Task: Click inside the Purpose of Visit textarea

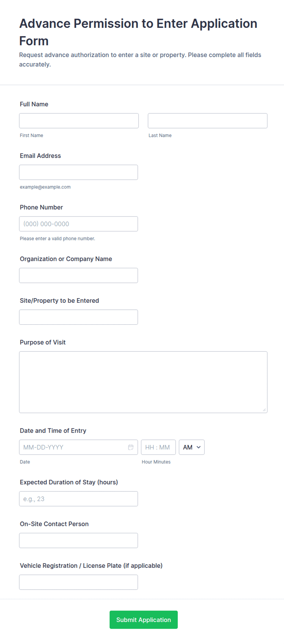Action: 143,382
